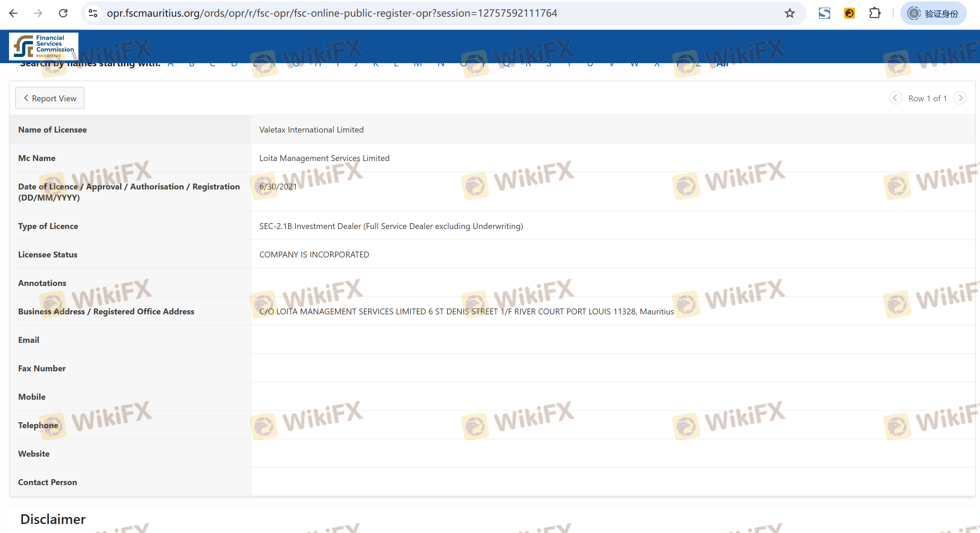Screen dimensions: 980x533
Task: Select the All names filter
Action: click(722, 65)
